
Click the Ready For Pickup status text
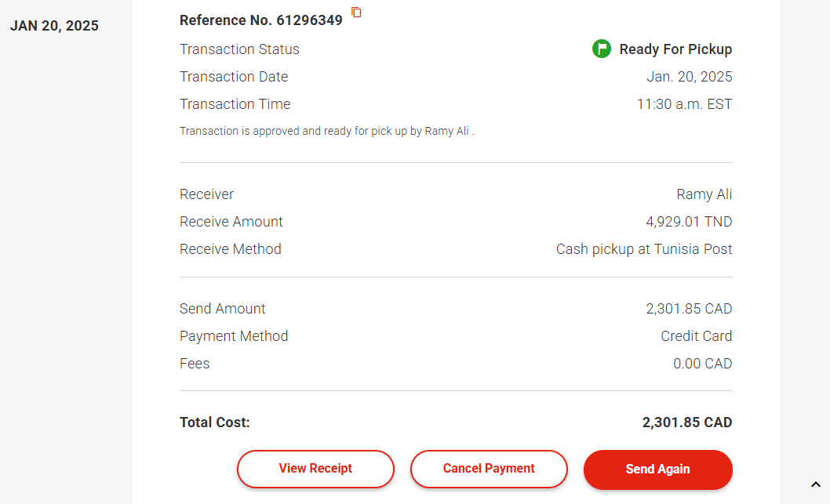(675, 49)
